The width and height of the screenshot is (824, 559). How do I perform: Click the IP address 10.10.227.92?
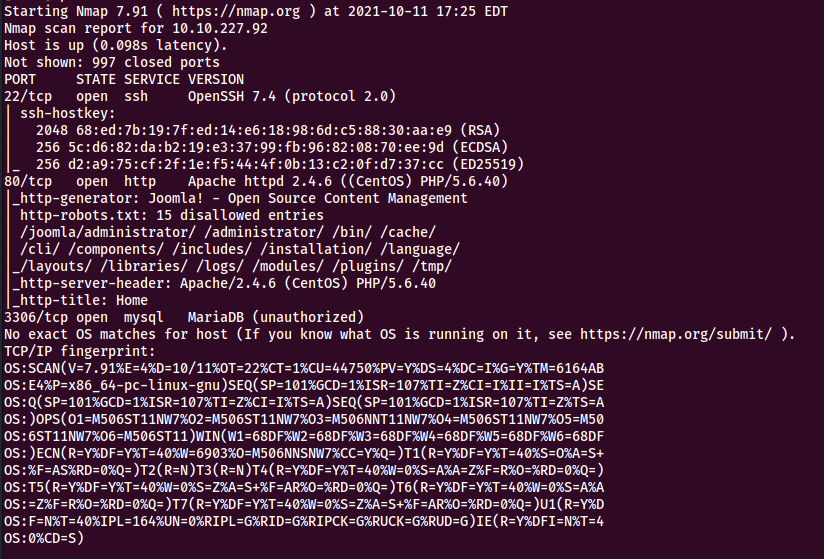[220, 28]
